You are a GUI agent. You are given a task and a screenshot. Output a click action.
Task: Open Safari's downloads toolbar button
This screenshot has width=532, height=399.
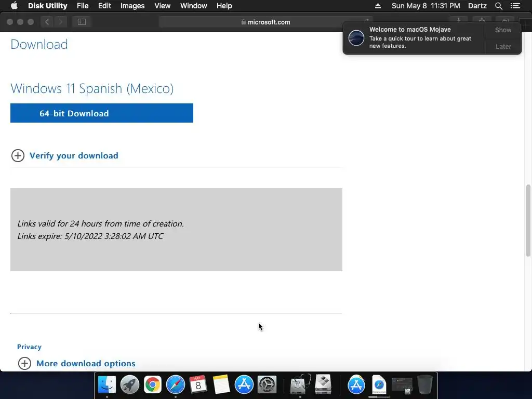pos(459,20)
